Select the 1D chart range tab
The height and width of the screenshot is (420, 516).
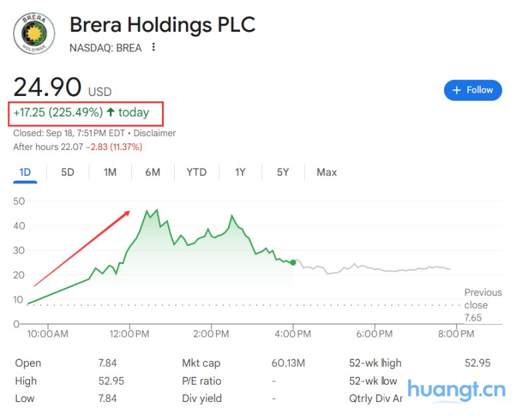[x=25, y=172]
